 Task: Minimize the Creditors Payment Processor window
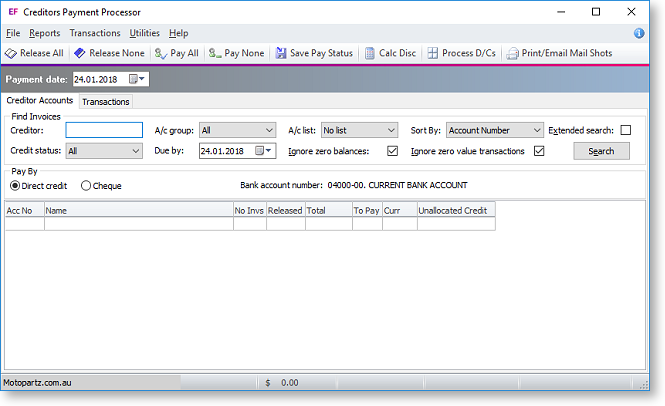point(561,12)
